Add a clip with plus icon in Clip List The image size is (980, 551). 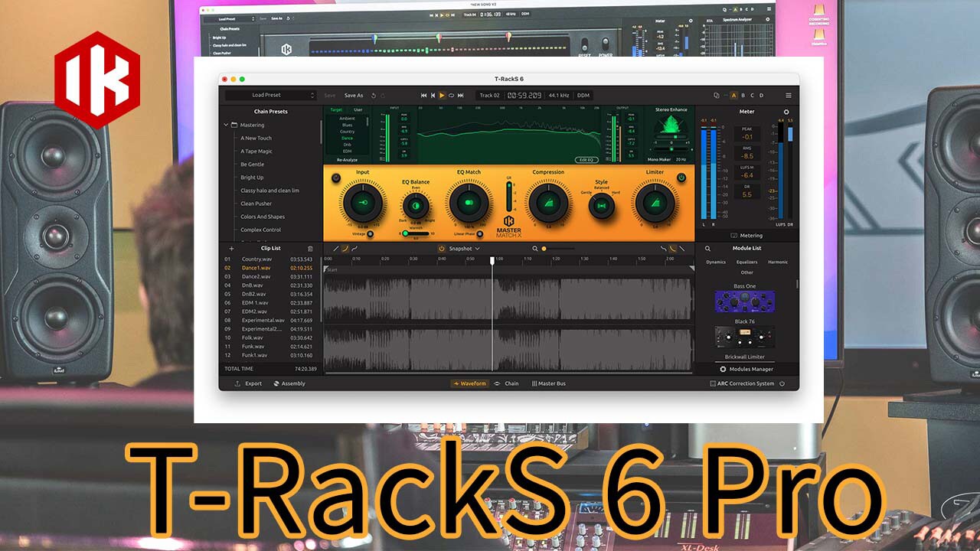pyautogui.click(x=231, y=249)
